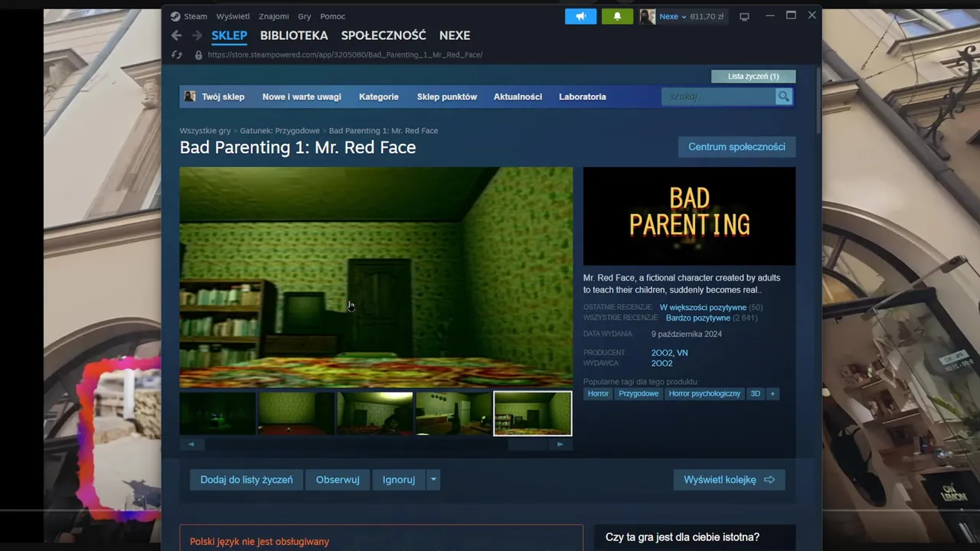Toggle Big Picture mode monitor icon
The image size is (980, 551).
click(x=744, y=17)
